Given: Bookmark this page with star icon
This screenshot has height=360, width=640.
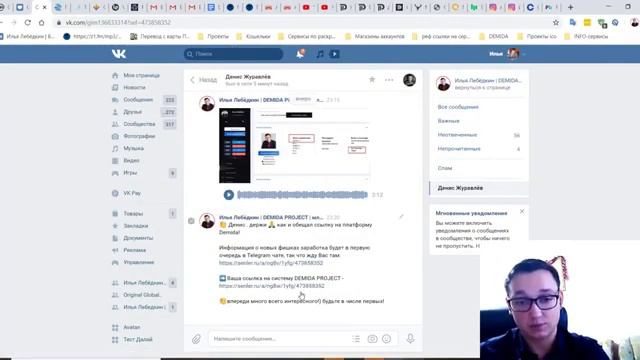Looking at the screenshot, I should click(556, 22).
